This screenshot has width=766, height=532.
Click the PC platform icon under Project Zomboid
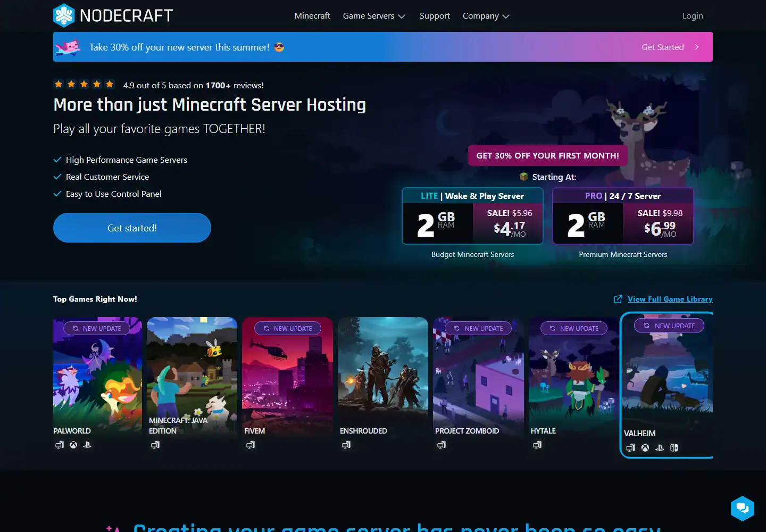(x=442, y=445)
